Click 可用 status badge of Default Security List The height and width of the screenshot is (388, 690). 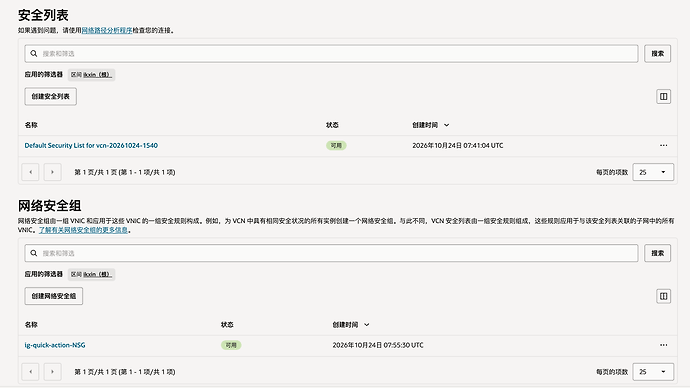(336, 146)
